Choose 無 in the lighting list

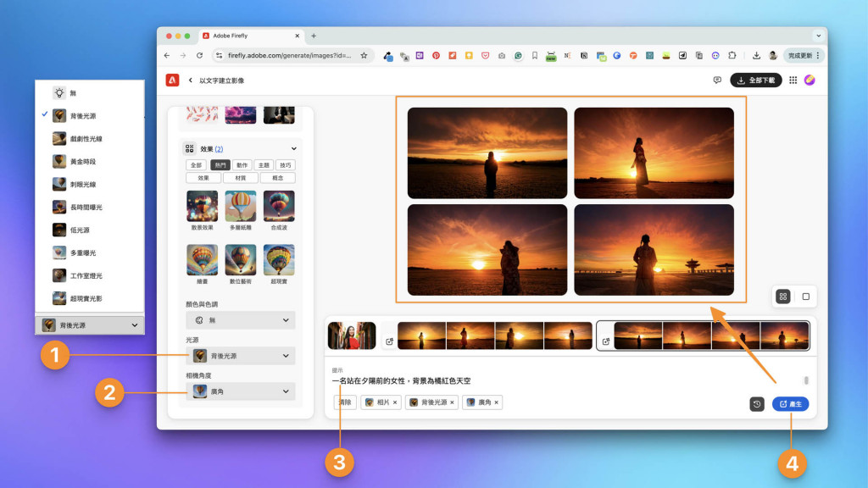[90, 93]
